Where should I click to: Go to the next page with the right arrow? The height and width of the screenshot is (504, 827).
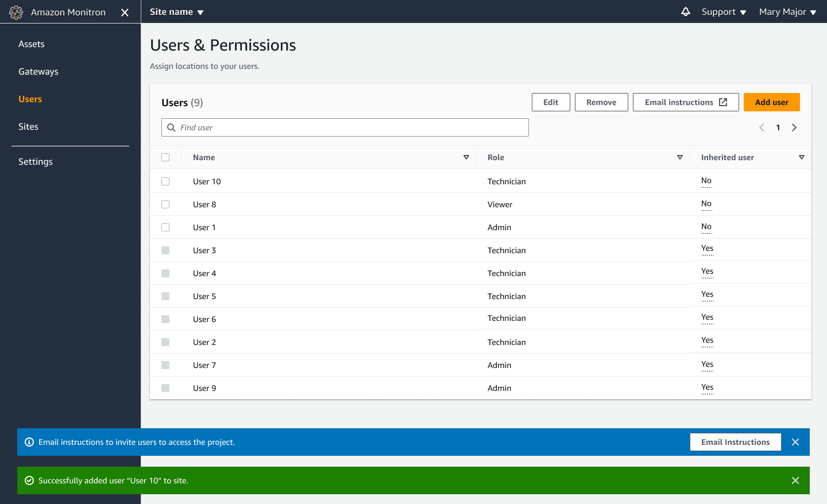[x=794, y=127]
